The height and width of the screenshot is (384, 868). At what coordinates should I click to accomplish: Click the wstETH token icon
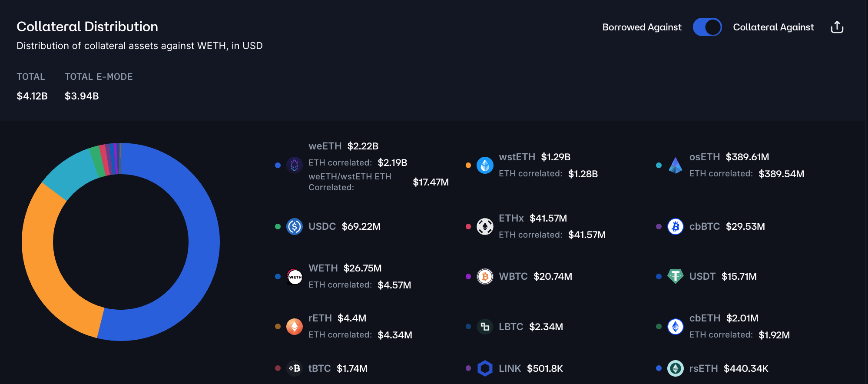(485, 165)
